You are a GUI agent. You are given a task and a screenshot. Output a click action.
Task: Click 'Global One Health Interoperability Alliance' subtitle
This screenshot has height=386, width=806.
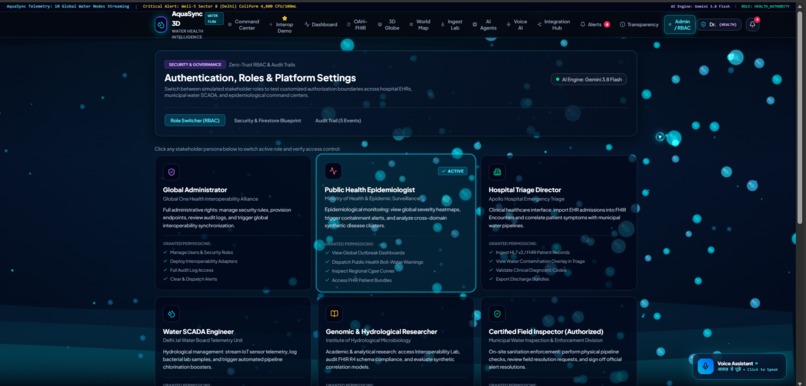pyautogui.click(x=210, y=198)
